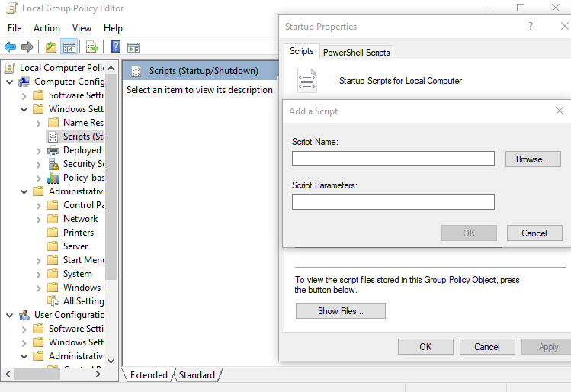Click the Export List toolbar icon
The width and height of the screenshot is (571, 392).
[92, 47]
